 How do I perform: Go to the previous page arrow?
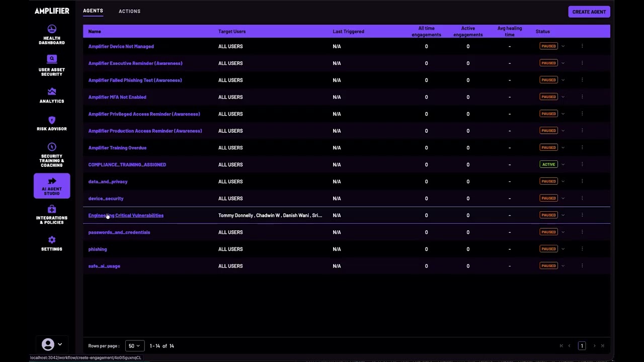[569, 346]
